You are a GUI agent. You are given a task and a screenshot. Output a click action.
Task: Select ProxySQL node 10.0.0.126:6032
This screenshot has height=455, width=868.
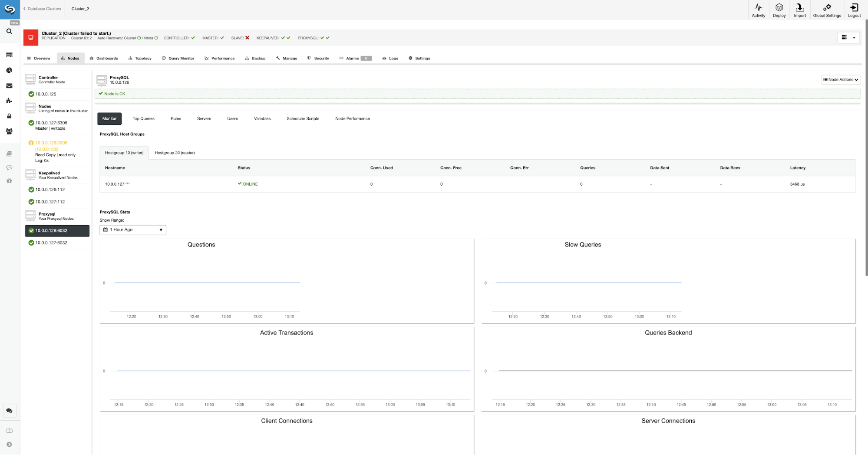point(57,231)
